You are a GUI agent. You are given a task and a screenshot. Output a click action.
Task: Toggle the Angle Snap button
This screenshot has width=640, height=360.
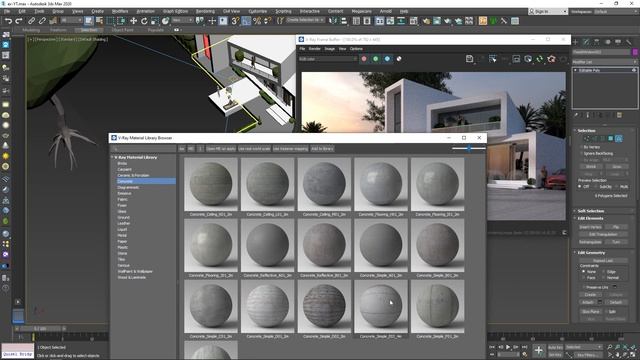[x=246, y=20]
